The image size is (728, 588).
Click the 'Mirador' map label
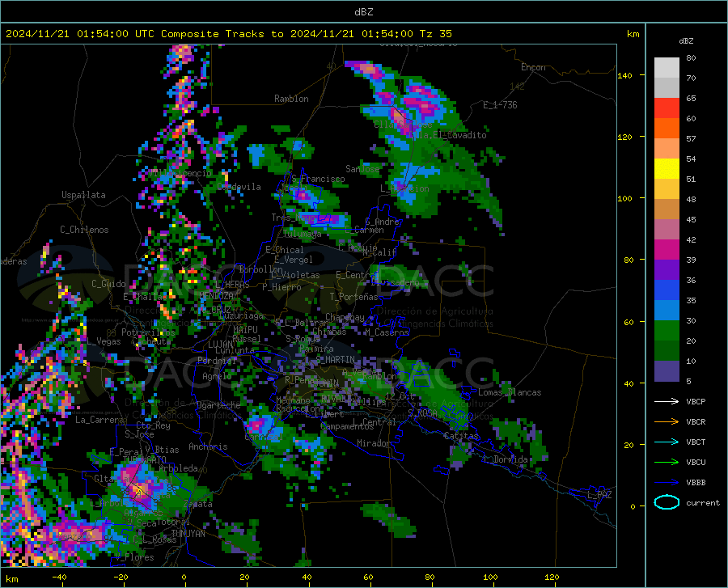(373, 443)
